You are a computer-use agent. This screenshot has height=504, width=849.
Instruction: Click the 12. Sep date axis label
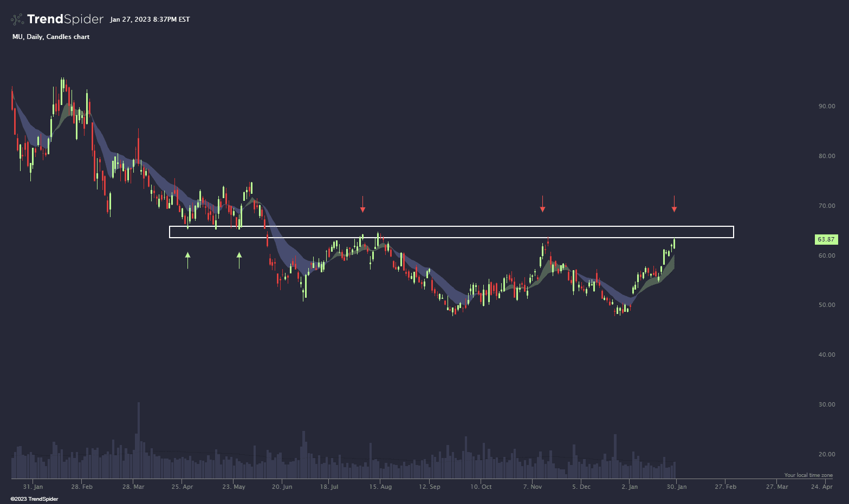click(x=429, y=487)
